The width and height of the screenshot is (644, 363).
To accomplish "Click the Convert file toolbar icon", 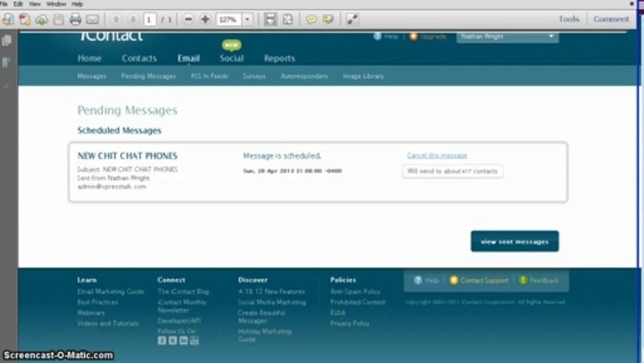I will [x=24, y=19].
